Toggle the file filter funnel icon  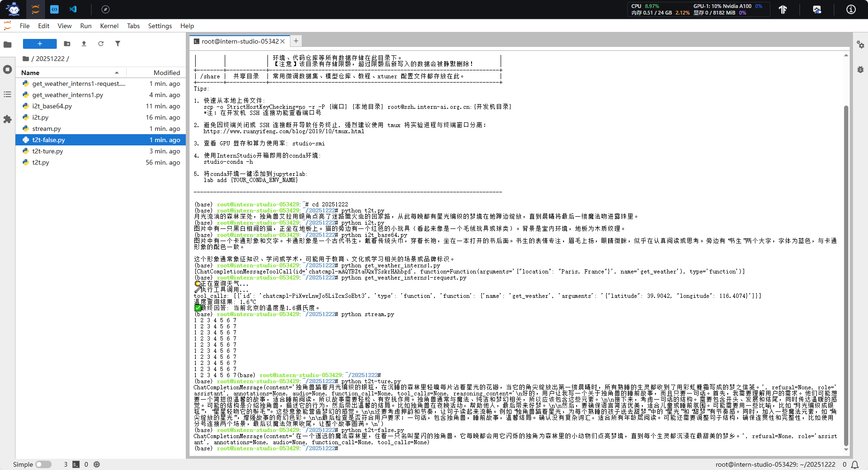(118, 44)
